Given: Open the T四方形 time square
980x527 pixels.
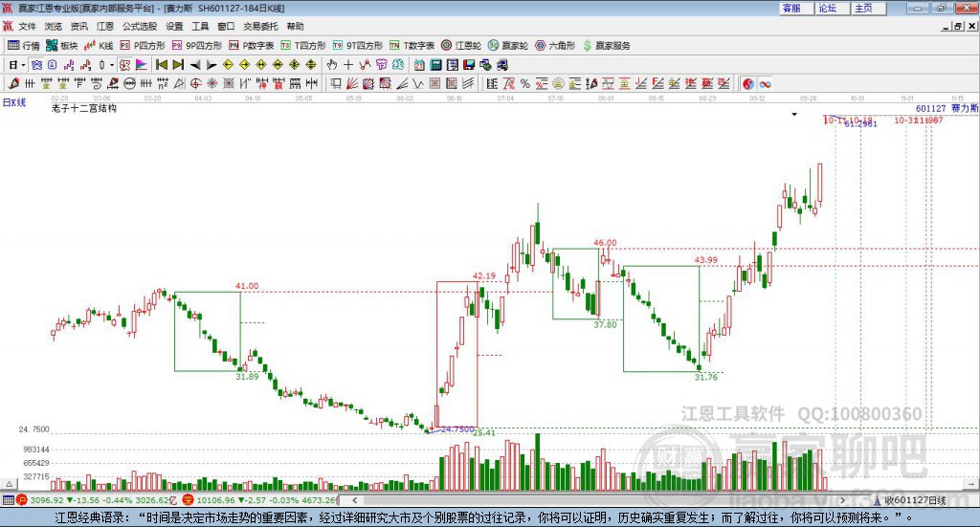Looking at the screenshot, I should [303, 46].
